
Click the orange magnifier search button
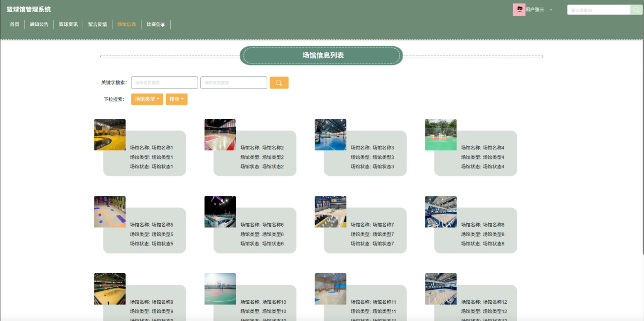tap(279, 83)
